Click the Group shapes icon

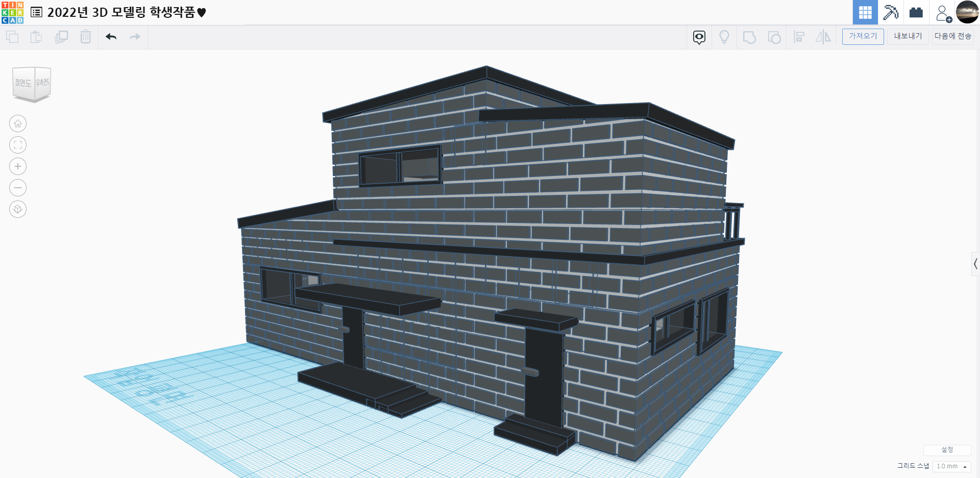point(749,37)
